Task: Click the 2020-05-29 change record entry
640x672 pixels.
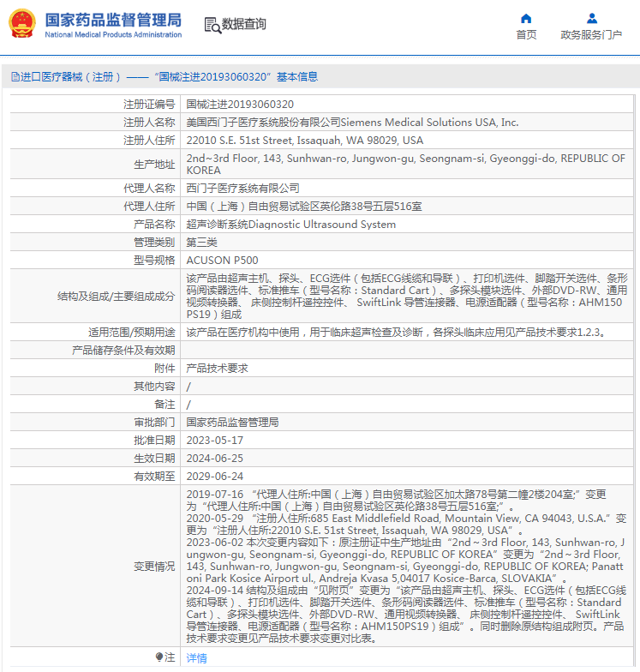Action: pyautogui.click(x=406, y=525)
